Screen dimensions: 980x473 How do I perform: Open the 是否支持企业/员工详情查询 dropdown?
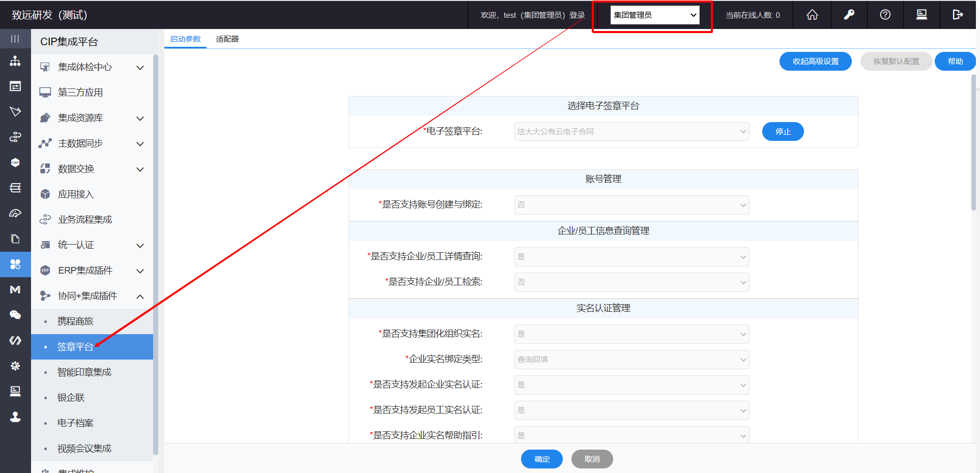(631, 257)
